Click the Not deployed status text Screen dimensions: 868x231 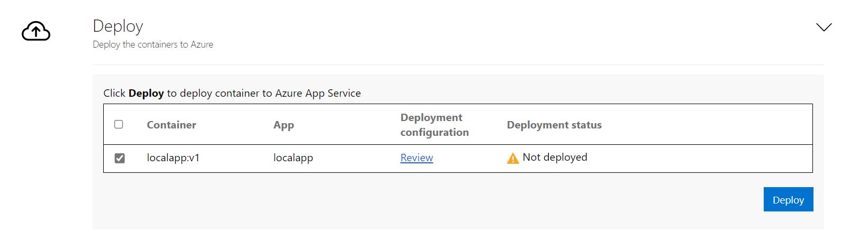tap(555, 157)
